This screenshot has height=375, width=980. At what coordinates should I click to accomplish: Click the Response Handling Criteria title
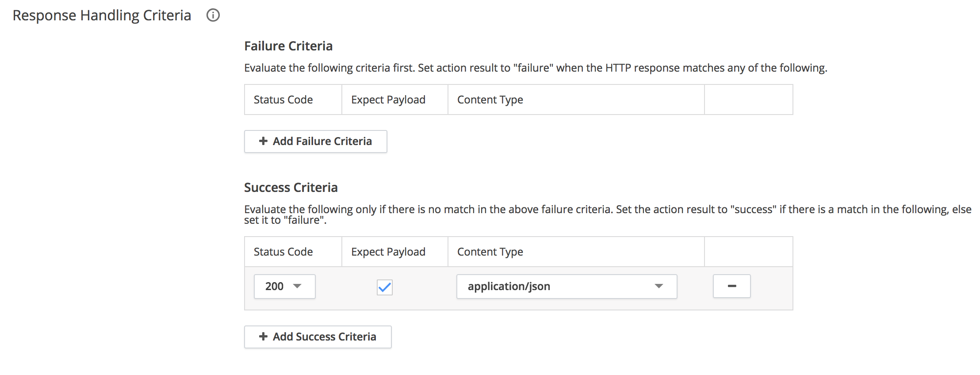tap(102, 15)
